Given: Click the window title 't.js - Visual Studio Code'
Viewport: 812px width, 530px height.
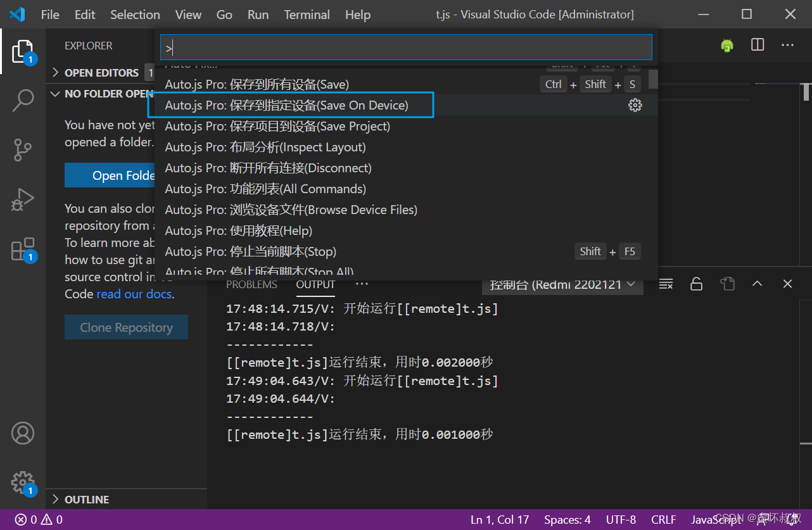Looking at the screenshot, I should click(x=535, y=15).
